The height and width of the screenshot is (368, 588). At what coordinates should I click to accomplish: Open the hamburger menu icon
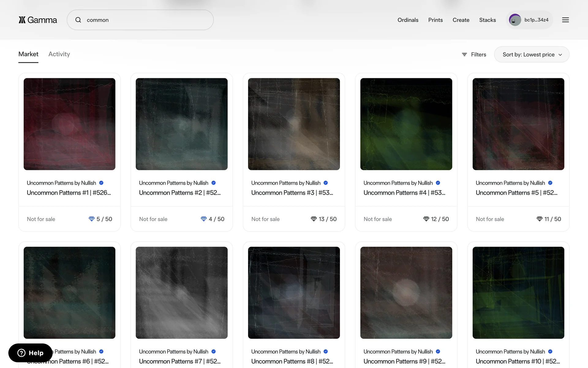pyautogui.click(x=565, y=20)
